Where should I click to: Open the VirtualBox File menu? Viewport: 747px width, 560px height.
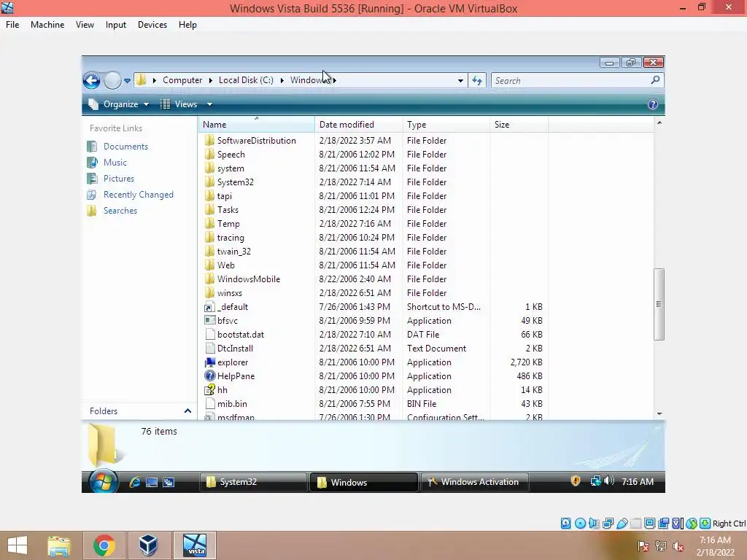click(x=12, y=25)
